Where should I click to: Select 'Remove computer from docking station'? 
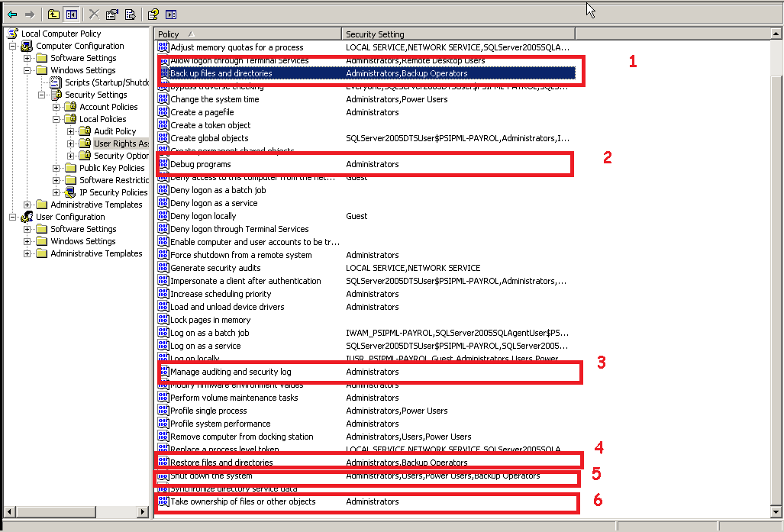click(x=366, y=437)
